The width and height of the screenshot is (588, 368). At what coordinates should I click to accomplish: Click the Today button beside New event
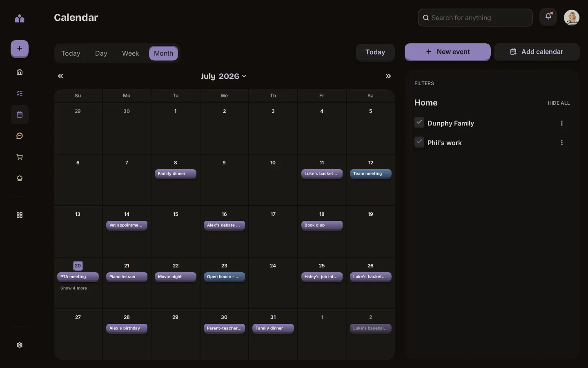click(375, 52)
